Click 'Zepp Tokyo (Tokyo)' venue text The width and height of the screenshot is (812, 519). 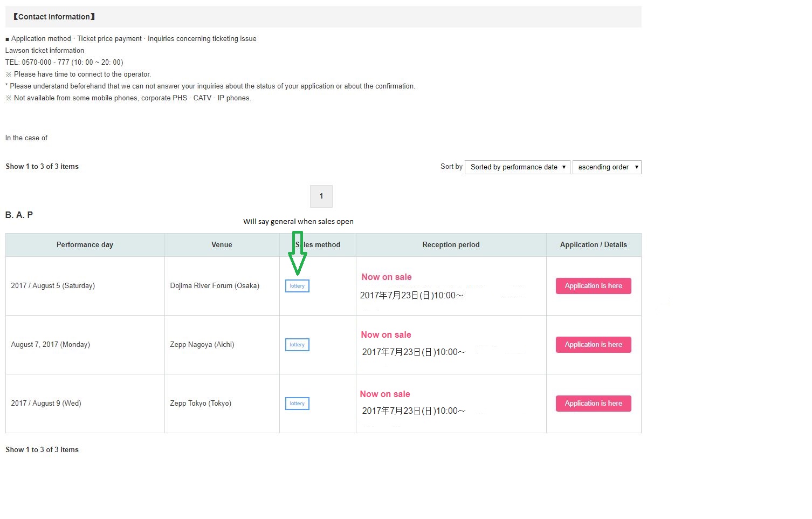201,404
